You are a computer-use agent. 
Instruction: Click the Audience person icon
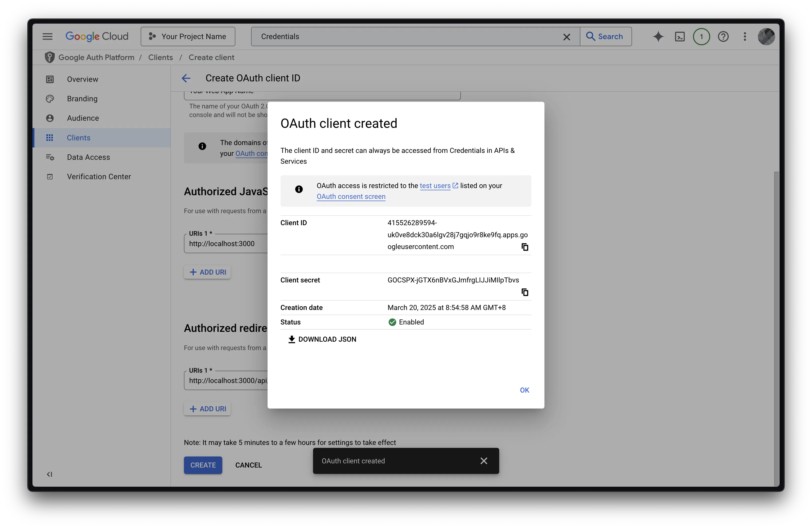pyautogui.click(x=50, y=118)
